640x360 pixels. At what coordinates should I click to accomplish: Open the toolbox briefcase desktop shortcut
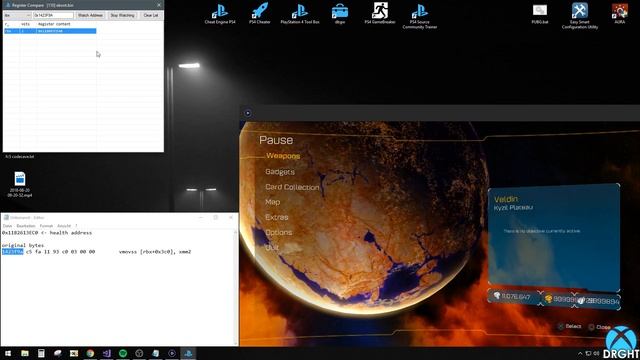(340, 13)
